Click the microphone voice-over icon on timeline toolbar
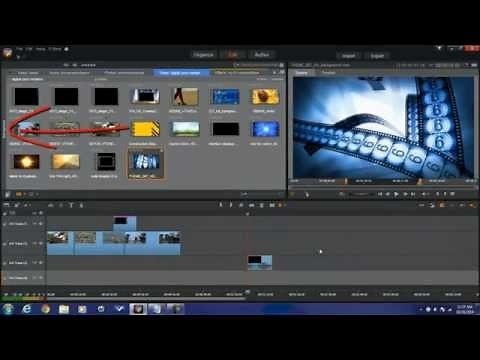This screenshot has height=360, width=480. click(81, 205)
